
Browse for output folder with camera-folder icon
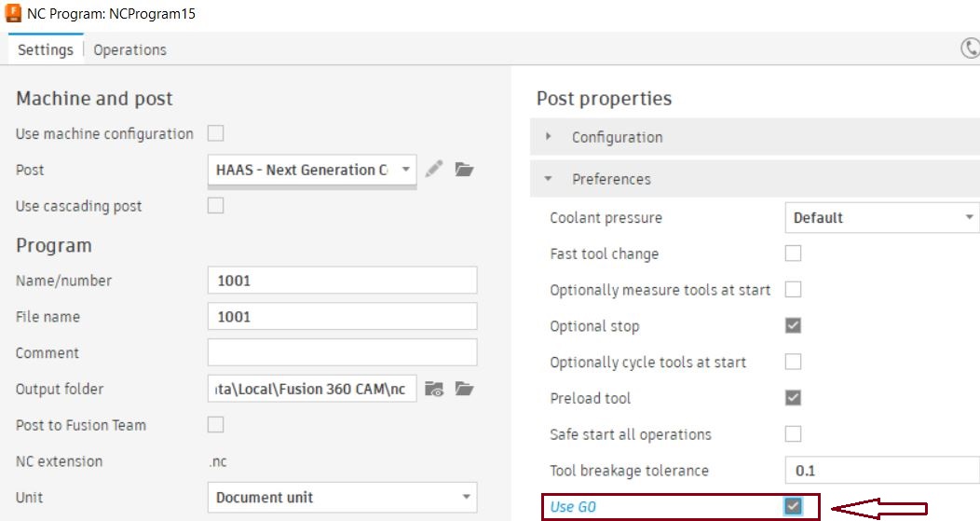click(434, 389)
